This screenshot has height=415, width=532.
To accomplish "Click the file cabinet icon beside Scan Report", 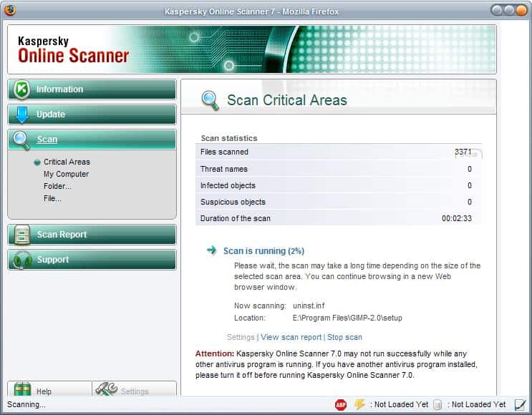I will coord(22,234).
